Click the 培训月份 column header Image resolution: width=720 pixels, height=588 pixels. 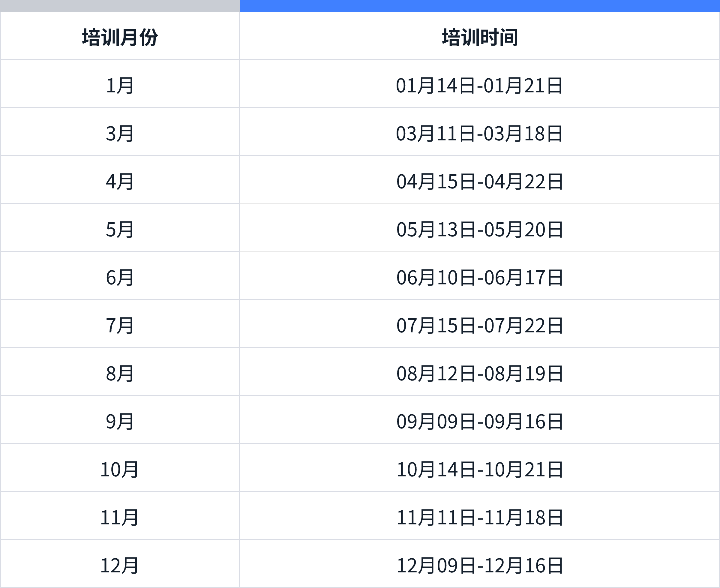pos(120,37)
